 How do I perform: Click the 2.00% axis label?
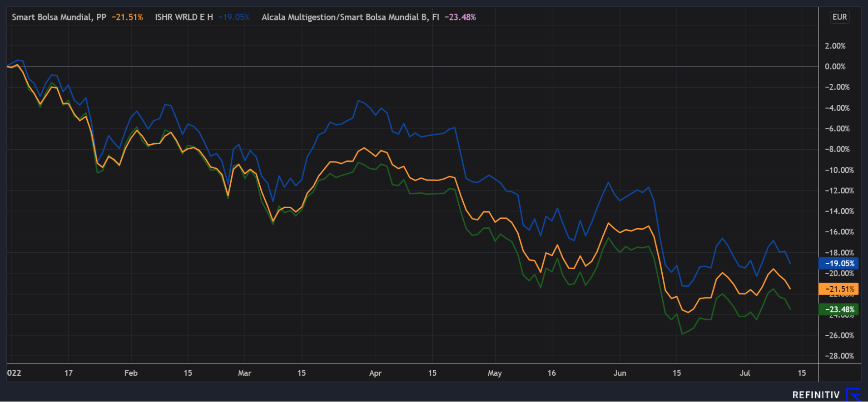(x=835, y=46)
